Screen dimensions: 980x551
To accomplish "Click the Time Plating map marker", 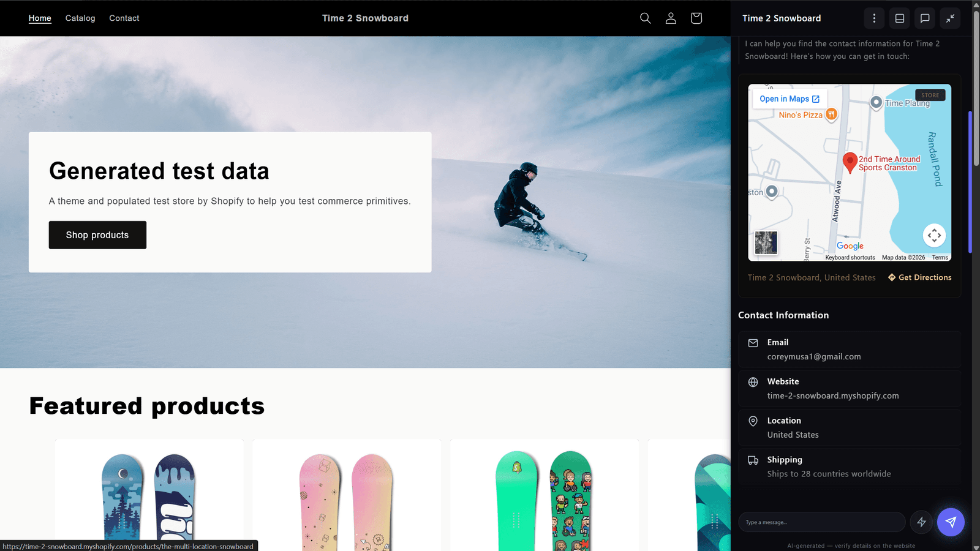I will (x=876, y=103).
